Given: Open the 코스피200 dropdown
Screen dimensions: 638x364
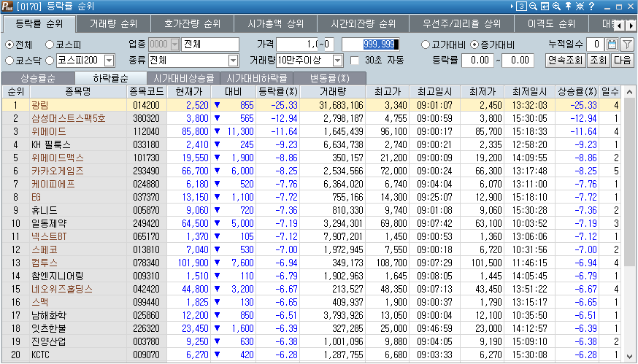Looking at the screenshot, I should point(109,61).
